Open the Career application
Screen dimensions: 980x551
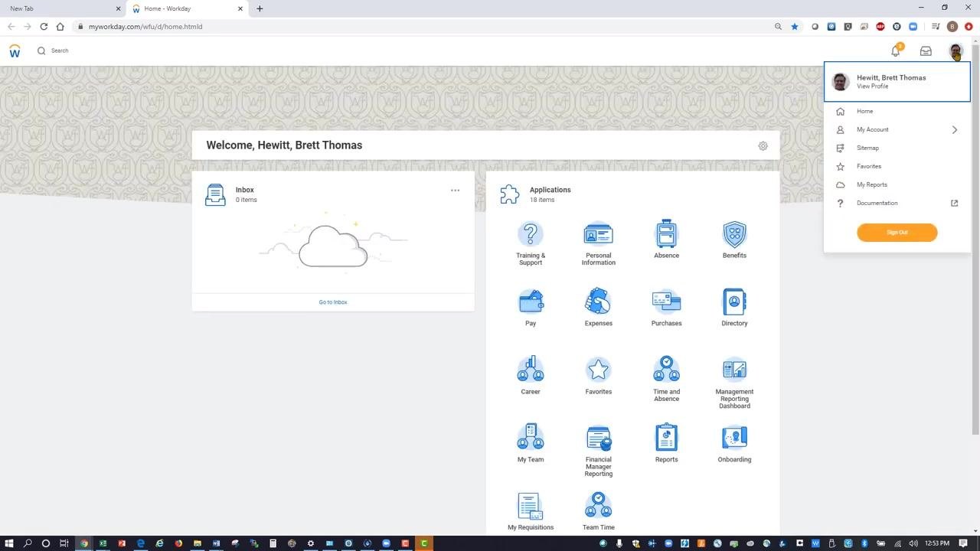tap(531, 376)
